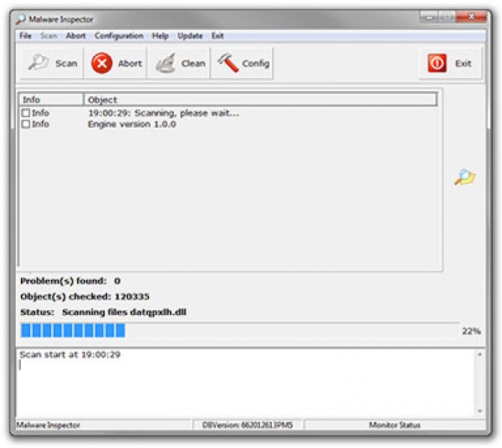Screen dimensions: 502x448
Task: Open the Scan menu
Action: click(x=49, y=36)
